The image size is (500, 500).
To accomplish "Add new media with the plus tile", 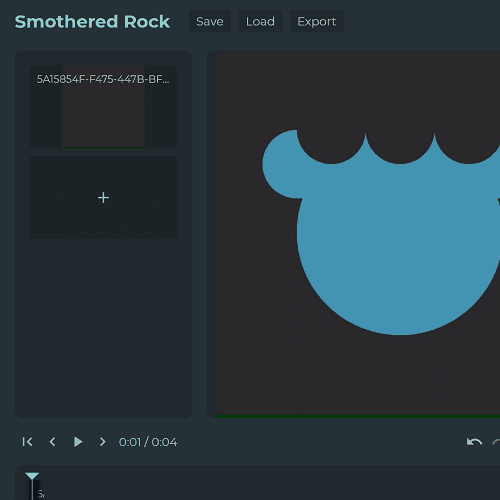I will [103, 197].
